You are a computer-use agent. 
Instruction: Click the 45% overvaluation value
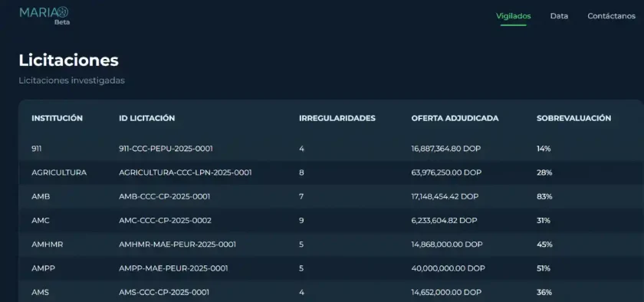point(544,245)
